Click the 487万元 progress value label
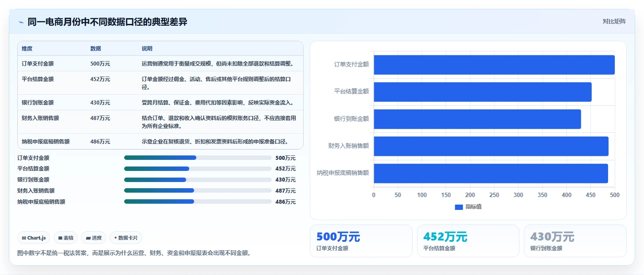This screenshot has width=644, height=275. (285, 191)
